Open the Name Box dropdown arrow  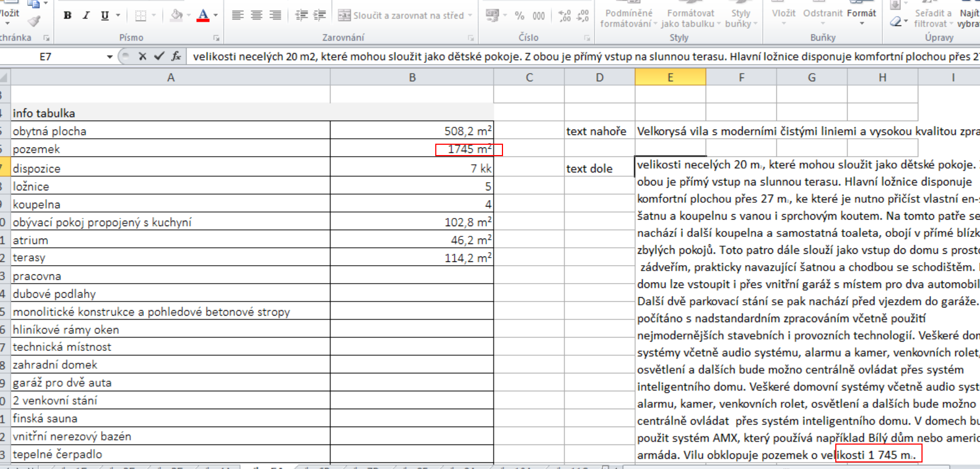click(109, 56)
